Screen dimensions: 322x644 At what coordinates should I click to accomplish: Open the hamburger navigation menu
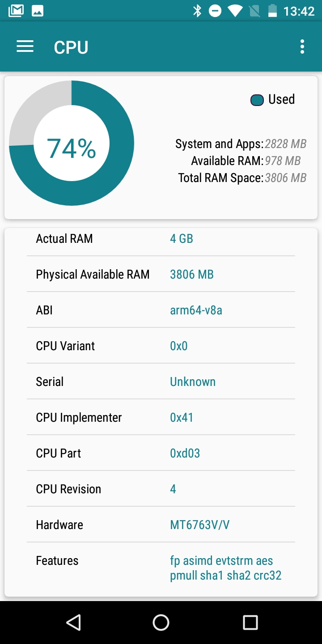pos(25,47)
